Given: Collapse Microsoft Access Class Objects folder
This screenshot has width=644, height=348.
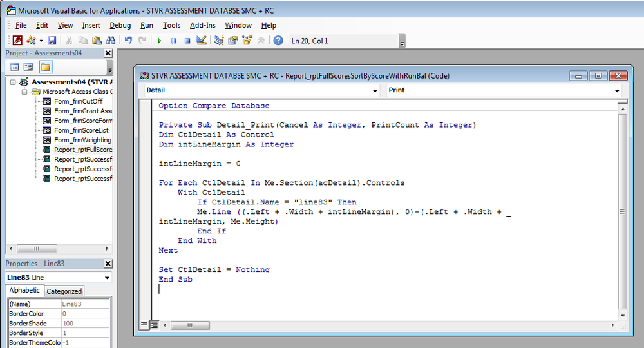Looking at the screenshot, I should [24, 92].
